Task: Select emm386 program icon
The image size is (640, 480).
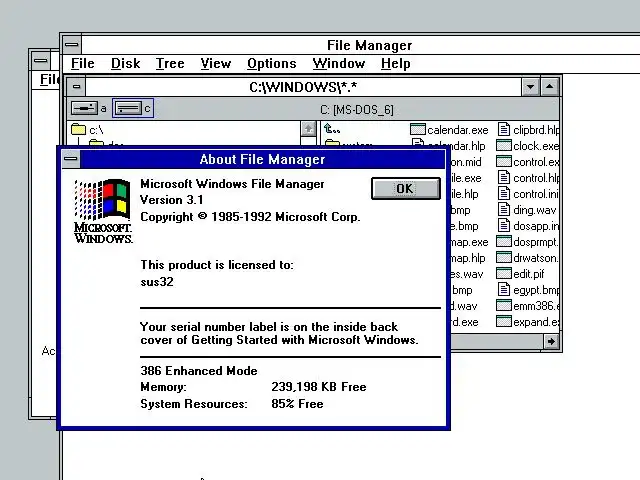Action: click(x=504, y=305)
